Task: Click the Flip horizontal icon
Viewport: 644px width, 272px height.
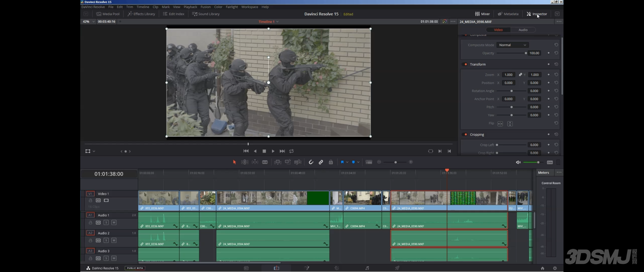Action: [x=500, y=124]
